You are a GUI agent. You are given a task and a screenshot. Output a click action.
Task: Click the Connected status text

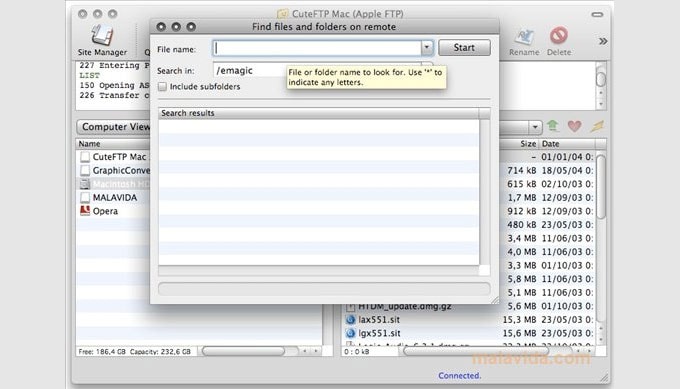click(x=459, y=376)
